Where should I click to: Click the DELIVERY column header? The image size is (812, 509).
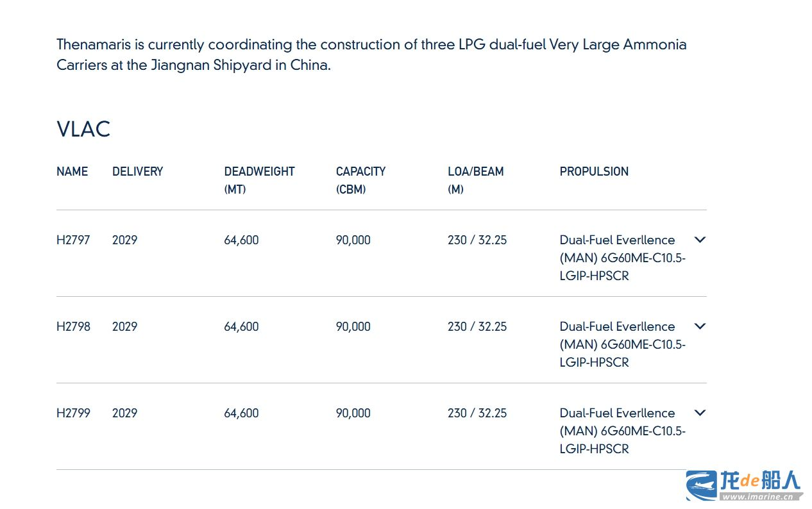point(138,171)
